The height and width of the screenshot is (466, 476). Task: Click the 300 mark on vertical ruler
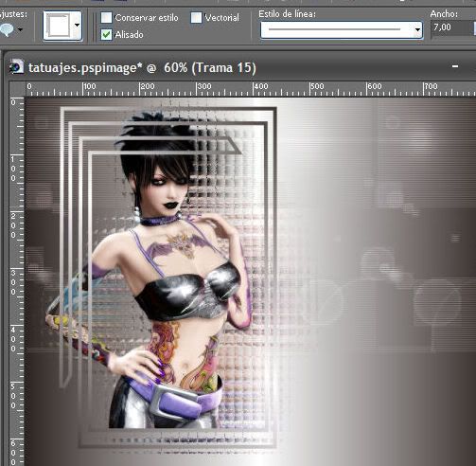click(13, 281)
